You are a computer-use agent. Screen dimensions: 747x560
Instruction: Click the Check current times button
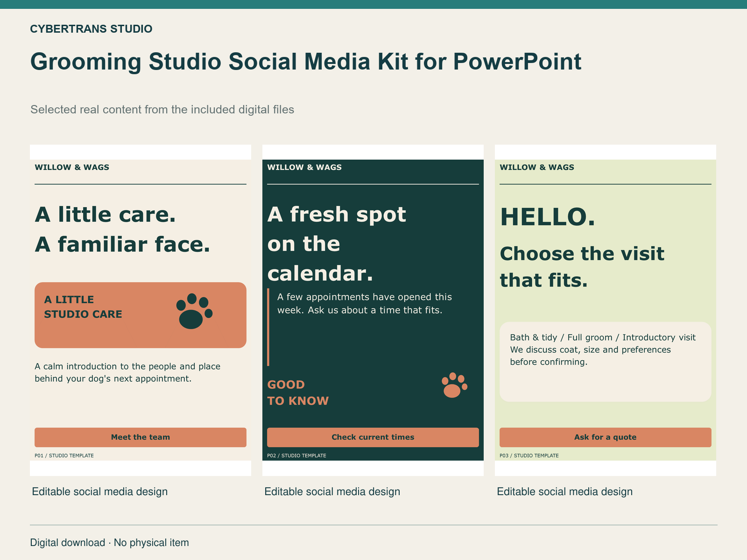point(373,437)
